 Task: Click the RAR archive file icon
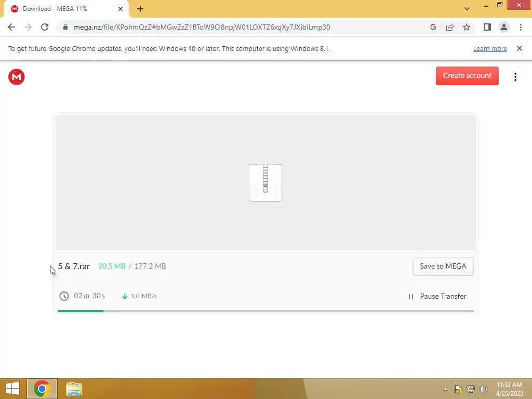click(x=265, y=182)
